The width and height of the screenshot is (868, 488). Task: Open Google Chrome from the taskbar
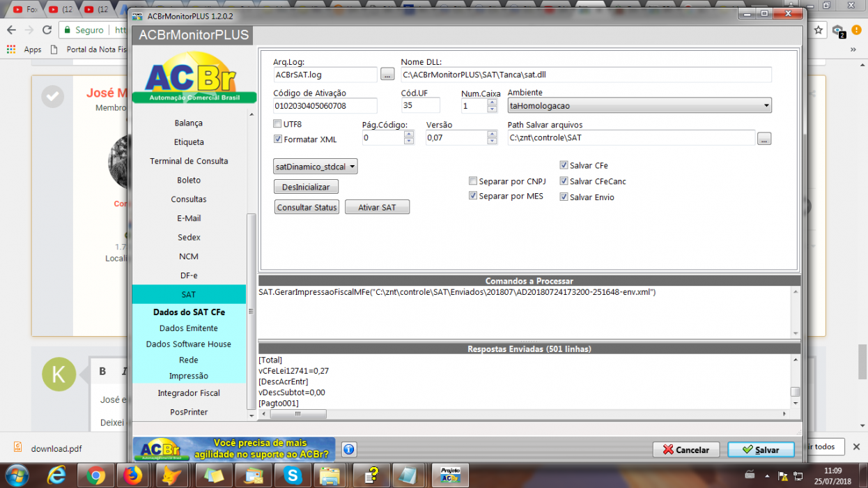(95, 476)
